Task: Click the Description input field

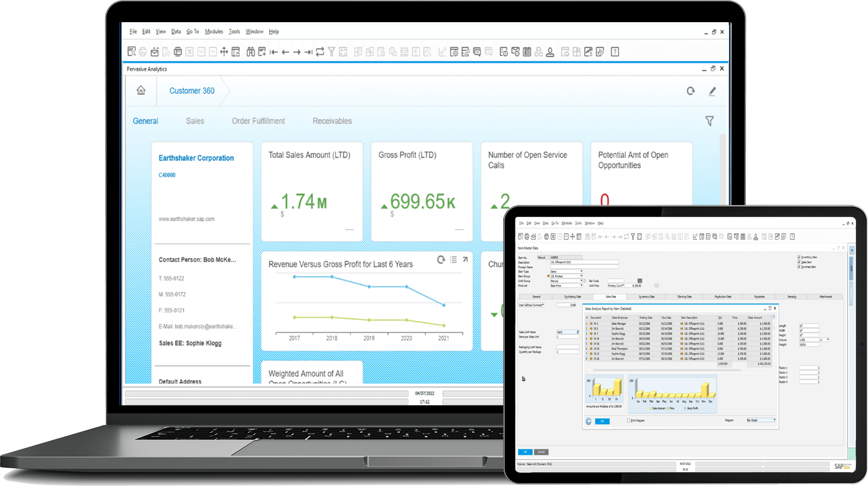Action: coord(584,262)
